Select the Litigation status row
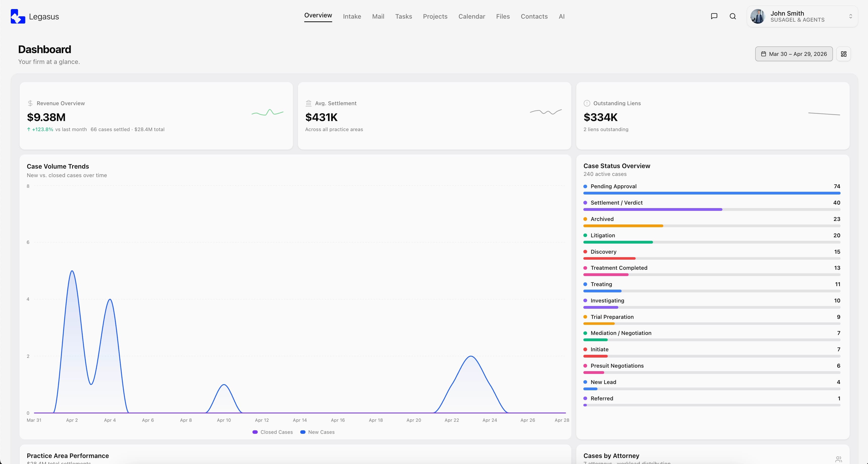 click(x=712, y=238)
